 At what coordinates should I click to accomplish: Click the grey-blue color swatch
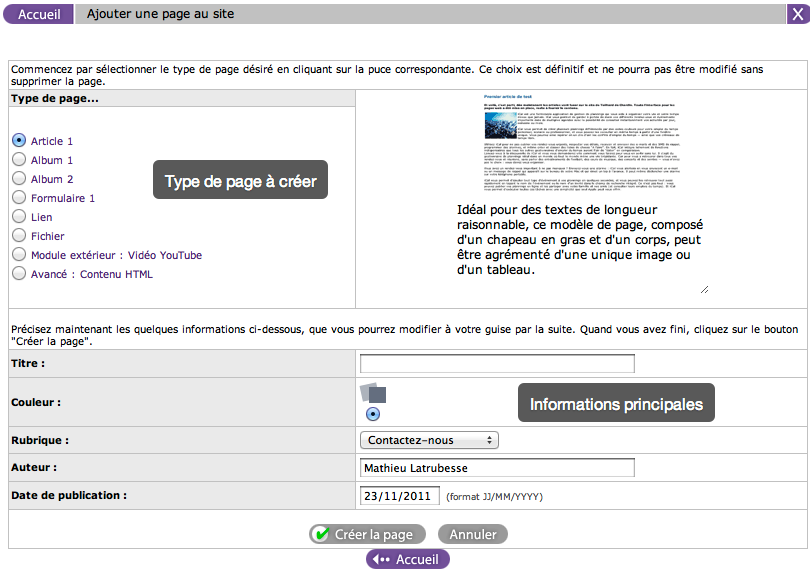[x=373, y=393]
